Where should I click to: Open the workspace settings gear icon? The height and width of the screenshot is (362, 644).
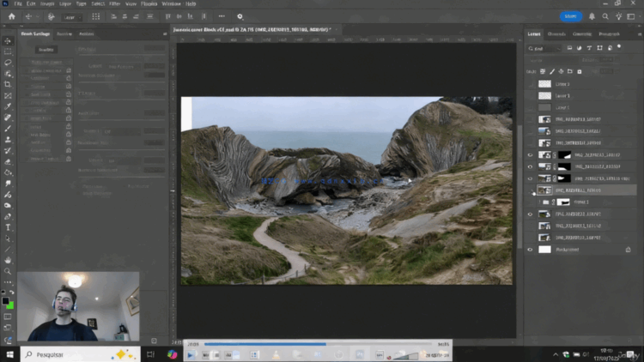coord(240,16)
